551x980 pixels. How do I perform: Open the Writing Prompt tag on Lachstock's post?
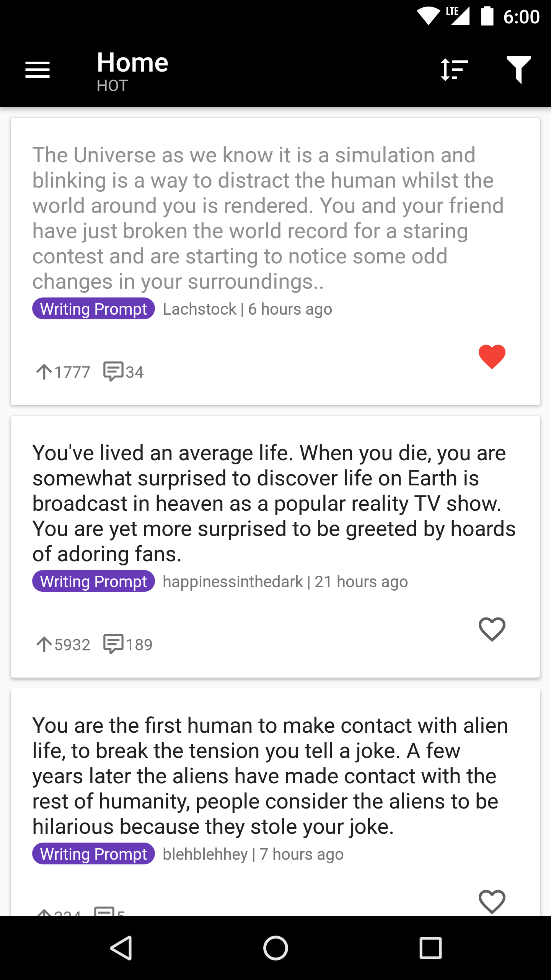[93, 309]
